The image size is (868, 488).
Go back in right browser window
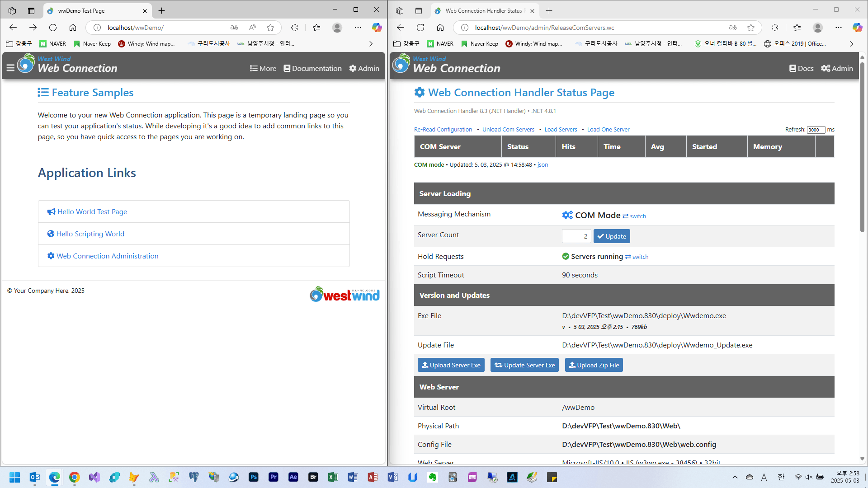401,28
